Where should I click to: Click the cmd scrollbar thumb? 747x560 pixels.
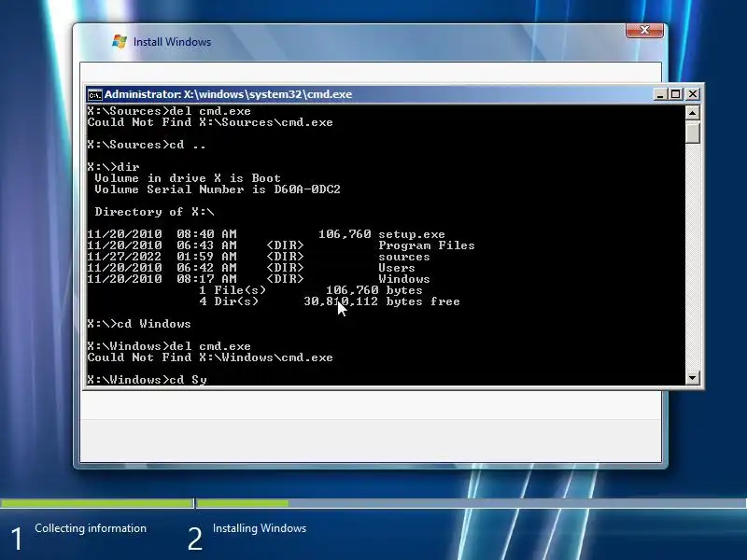(692, 132)
